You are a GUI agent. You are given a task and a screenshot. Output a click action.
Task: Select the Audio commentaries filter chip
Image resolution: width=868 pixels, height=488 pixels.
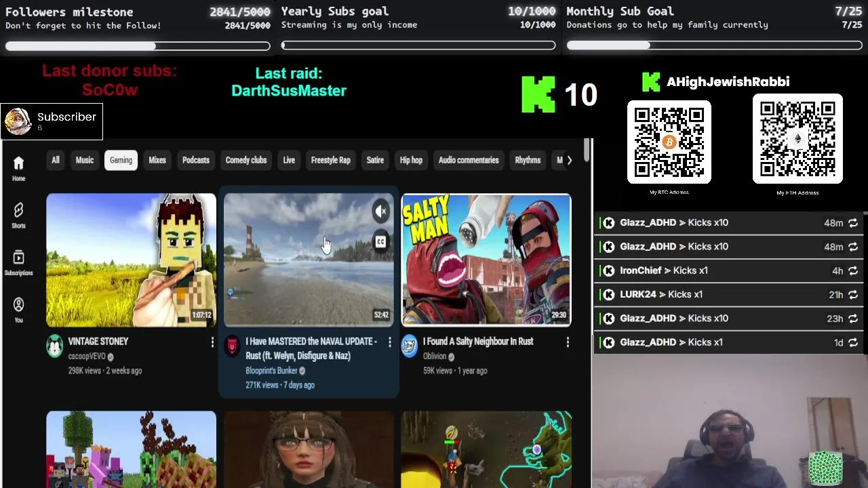(x=469, y=160)
